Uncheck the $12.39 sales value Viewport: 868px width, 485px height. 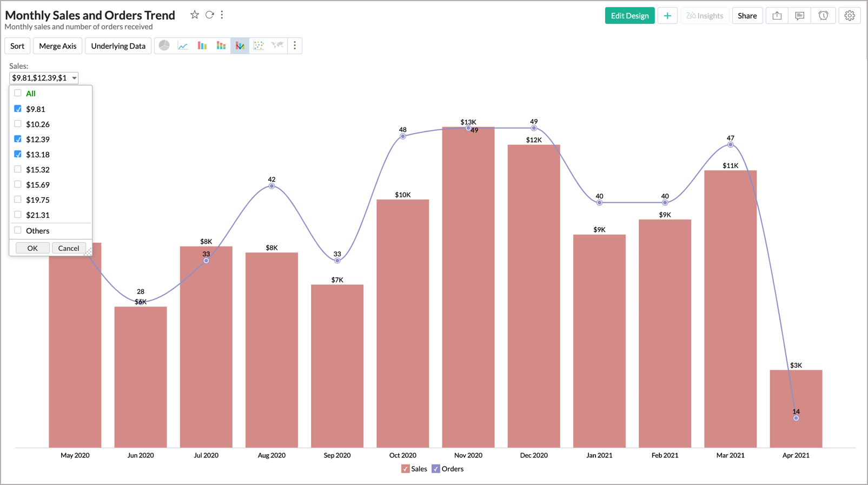click(x=18, y=139)
